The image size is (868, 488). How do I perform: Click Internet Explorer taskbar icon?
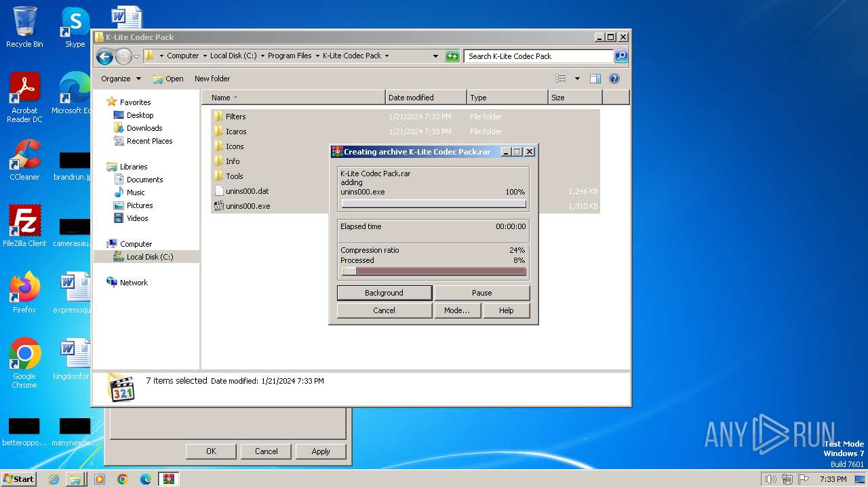(x=54, y=479)
